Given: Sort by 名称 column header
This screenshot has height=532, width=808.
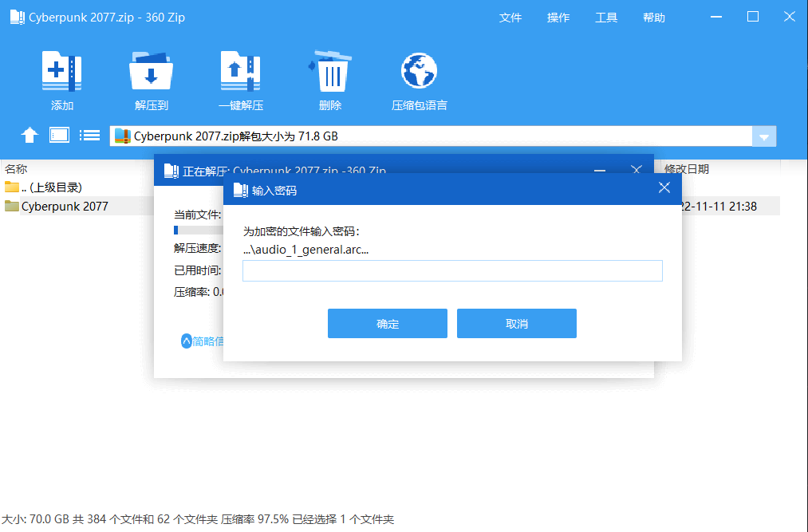Looking at the screenshot, I should point(16,168).
